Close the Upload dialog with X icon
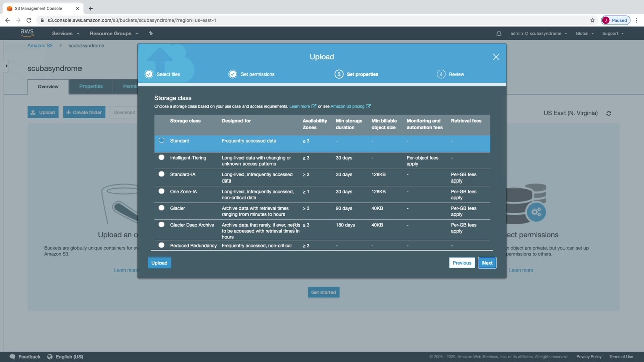This screenshot has height=362, width=644. click(x=496, y=57)
